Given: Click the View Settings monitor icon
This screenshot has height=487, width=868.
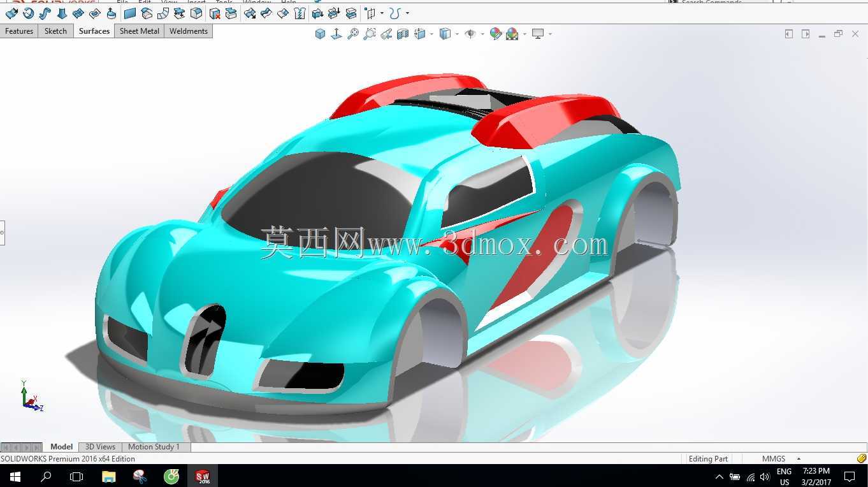Looking at the screenshot, I should pyautogui.click(x=539, y=34).
